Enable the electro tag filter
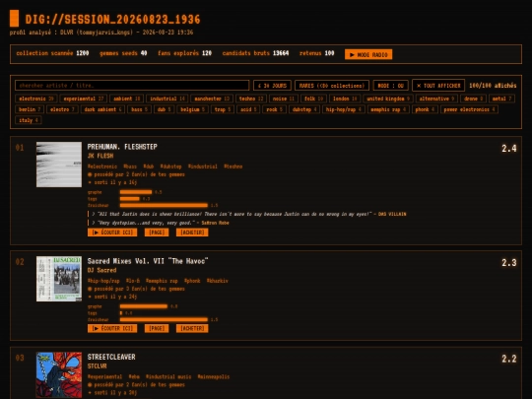 [62, 109]
